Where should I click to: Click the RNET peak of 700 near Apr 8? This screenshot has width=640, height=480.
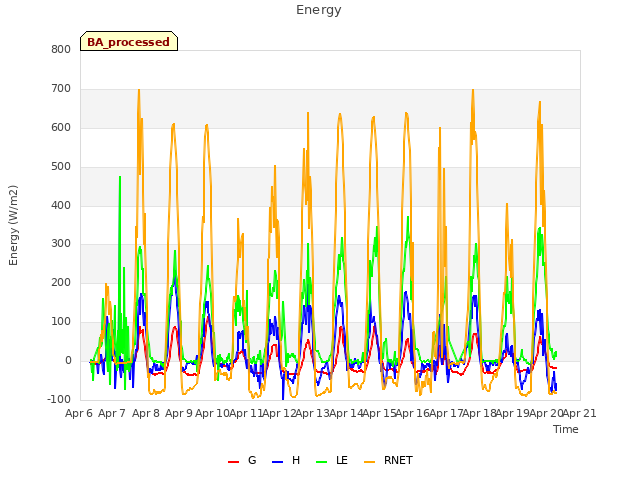point(139,91)
